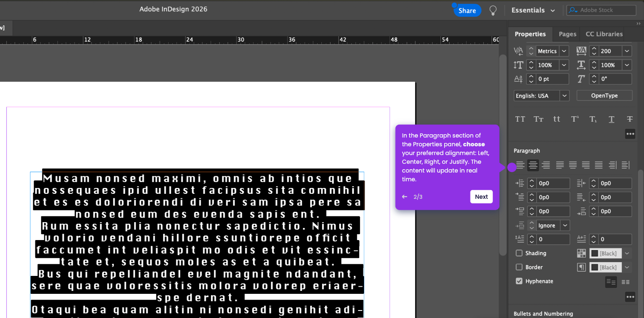Align text away from spine
The width and height of the screenshot is (644, 318).
[625, 165]
